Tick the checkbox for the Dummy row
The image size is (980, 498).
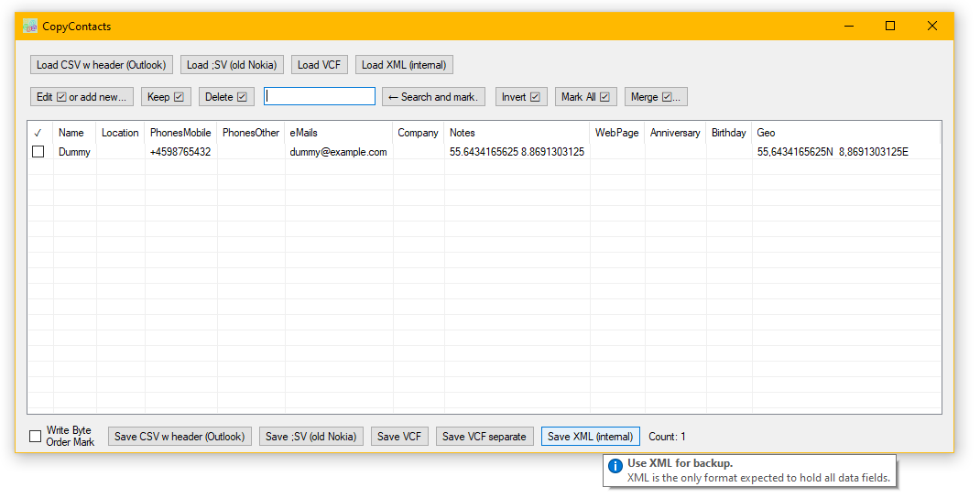click(x=38, y=152)
